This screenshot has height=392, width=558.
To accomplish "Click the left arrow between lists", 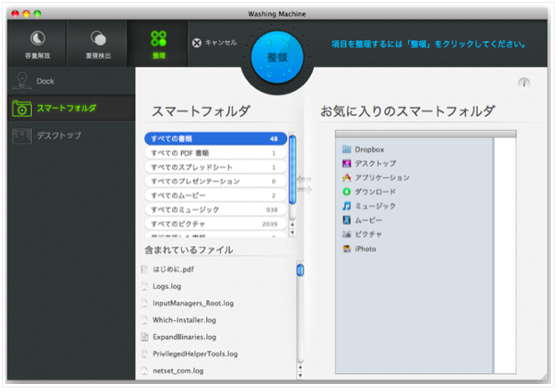I will coord(304,179).
